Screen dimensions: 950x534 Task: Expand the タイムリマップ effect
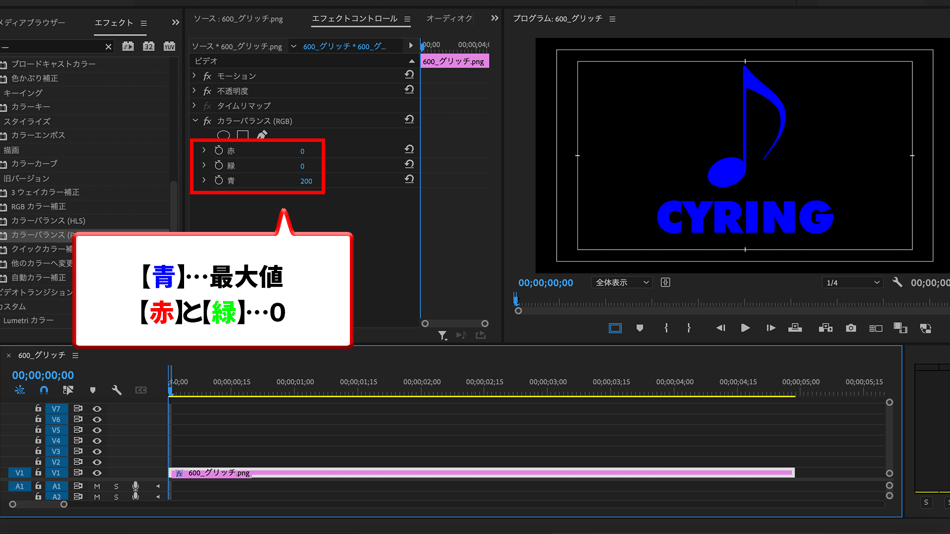point(194,105)
